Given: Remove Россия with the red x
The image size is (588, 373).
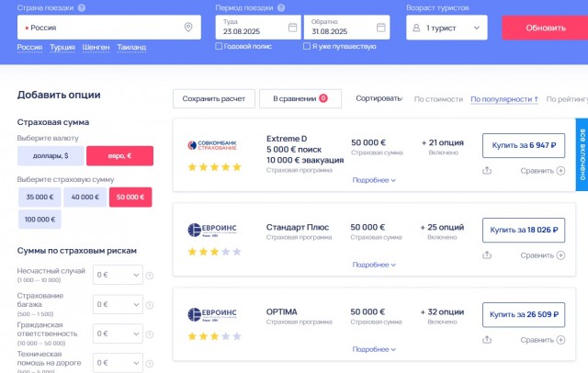Looking at the screenshot, I should [x=27, y=28].
